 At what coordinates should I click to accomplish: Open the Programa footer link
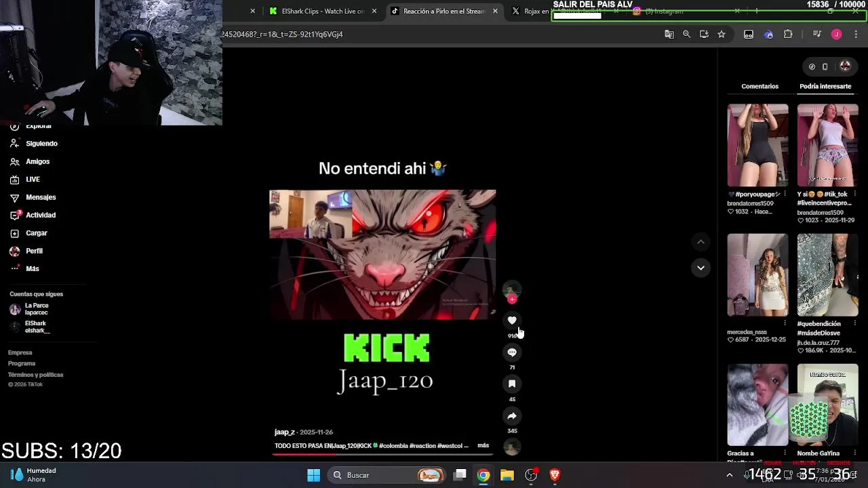coord(22,363)
